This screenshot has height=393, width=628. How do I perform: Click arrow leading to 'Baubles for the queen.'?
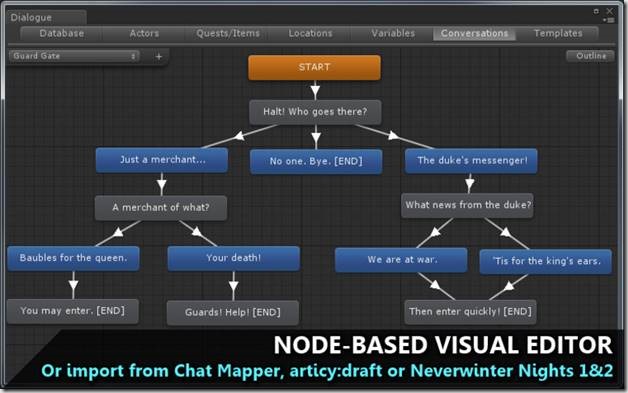coord(118,232)
